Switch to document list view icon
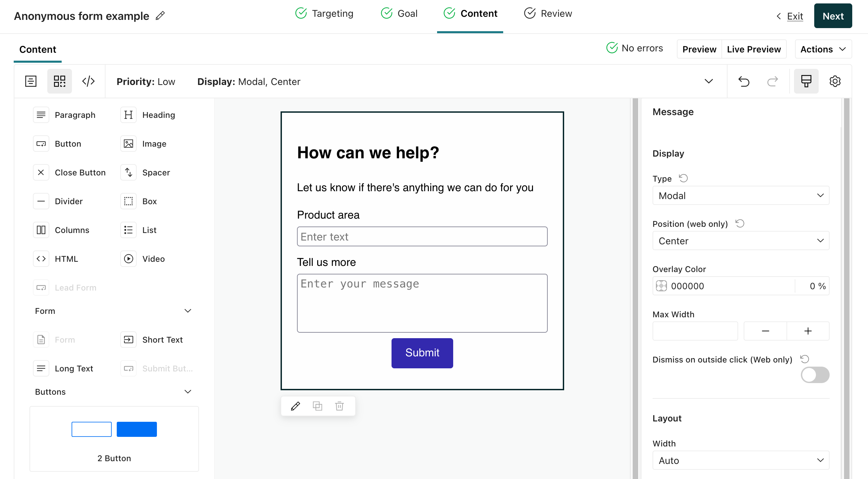 pos(31,81)
